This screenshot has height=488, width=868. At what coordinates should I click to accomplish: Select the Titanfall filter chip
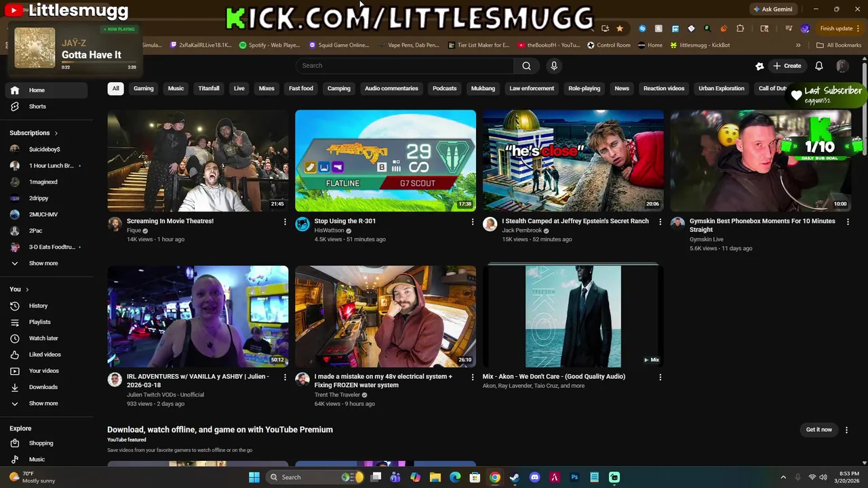209,88
